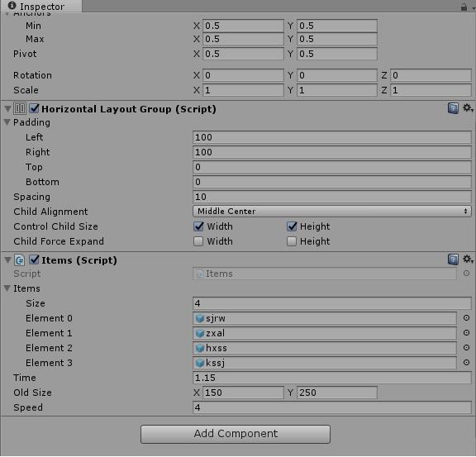Click the Items C# script icon
The width and height of the screenshot is (476, 457).
pyautogui.click(x=20, y=260)
